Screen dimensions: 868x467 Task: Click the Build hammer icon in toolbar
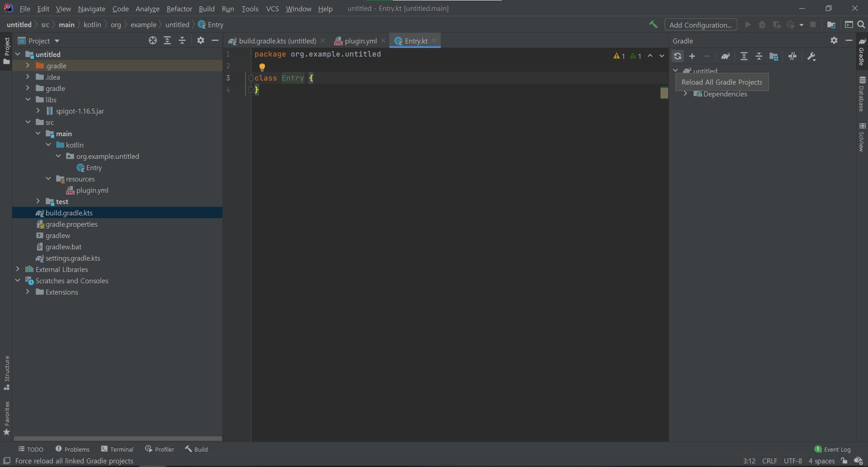pos(653,24)
